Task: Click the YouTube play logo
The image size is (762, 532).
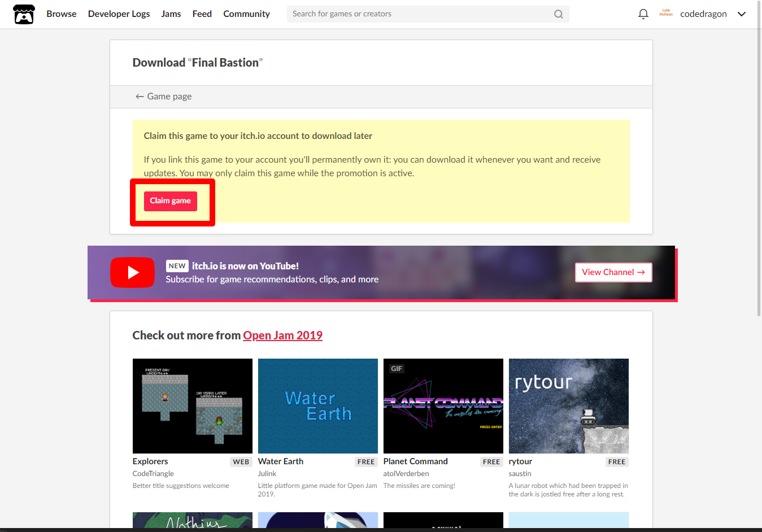Action: (132, 272)
